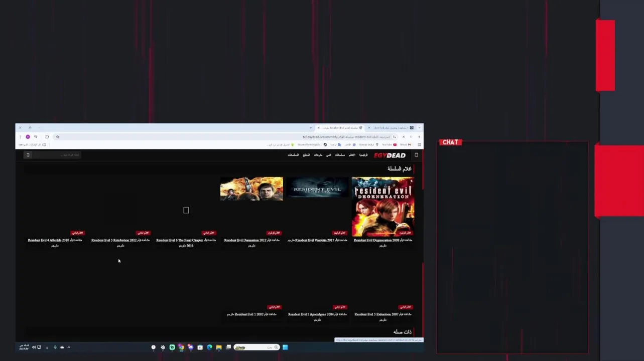Open taskbar clock and date

pos(24,347)
